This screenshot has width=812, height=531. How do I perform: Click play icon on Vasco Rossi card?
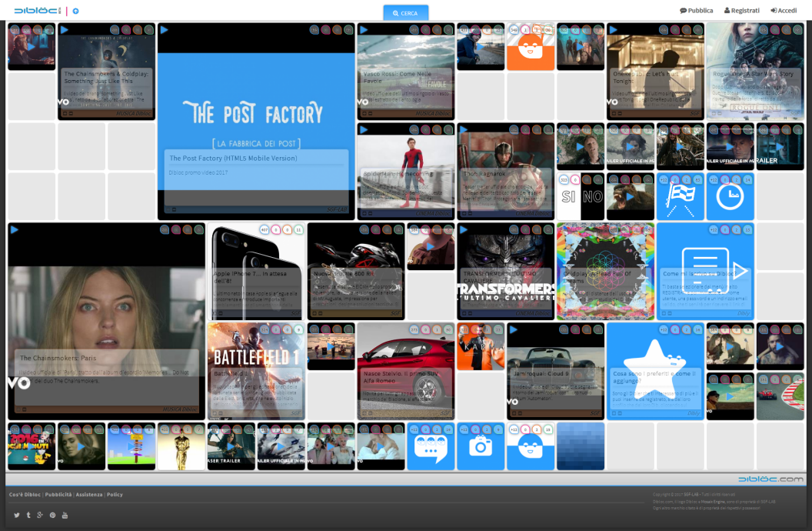[x=364, y=30]
